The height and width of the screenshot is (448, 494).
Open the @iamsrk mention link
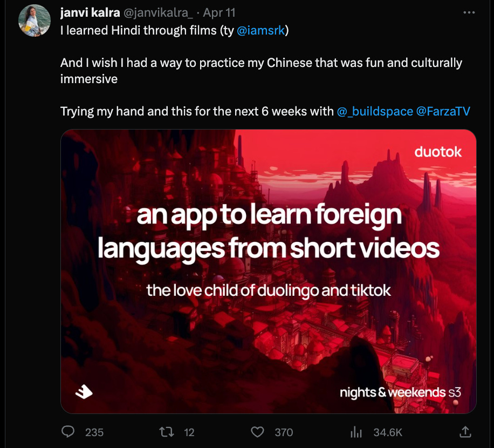260,31
